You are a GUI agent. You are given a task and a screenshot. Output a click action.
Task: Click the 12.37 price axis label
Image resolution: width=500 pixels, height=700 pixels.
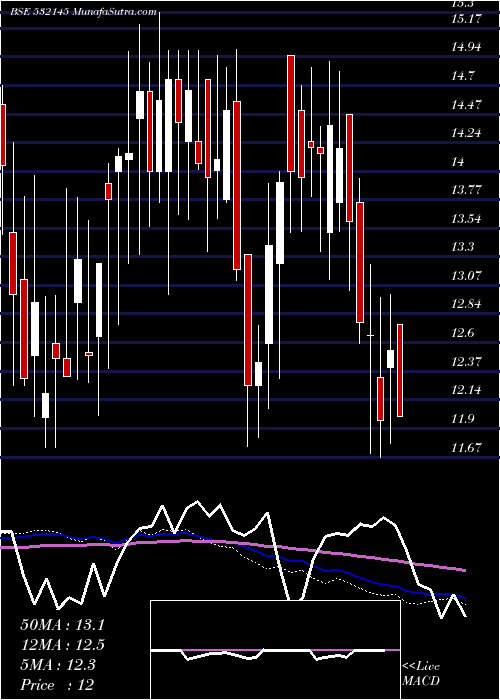click(467, 362)
